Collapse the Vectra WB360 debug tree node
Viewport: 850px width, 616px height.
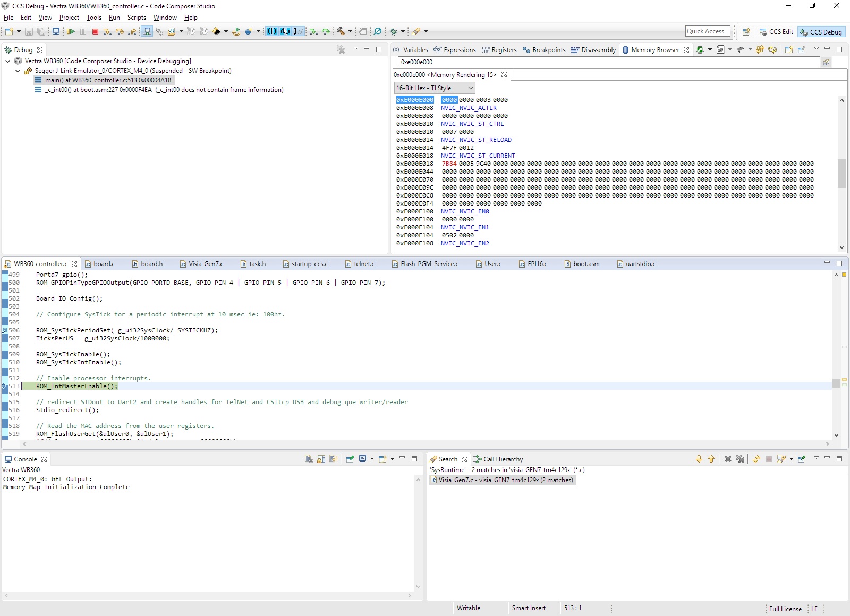[7, 61]
